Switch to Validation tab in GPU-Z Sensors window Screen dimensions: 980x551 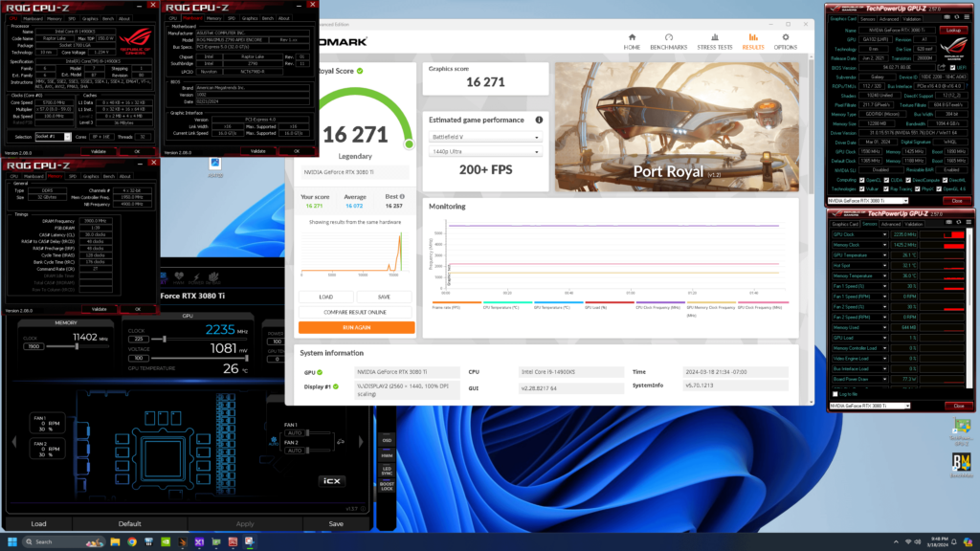[913, 224]
